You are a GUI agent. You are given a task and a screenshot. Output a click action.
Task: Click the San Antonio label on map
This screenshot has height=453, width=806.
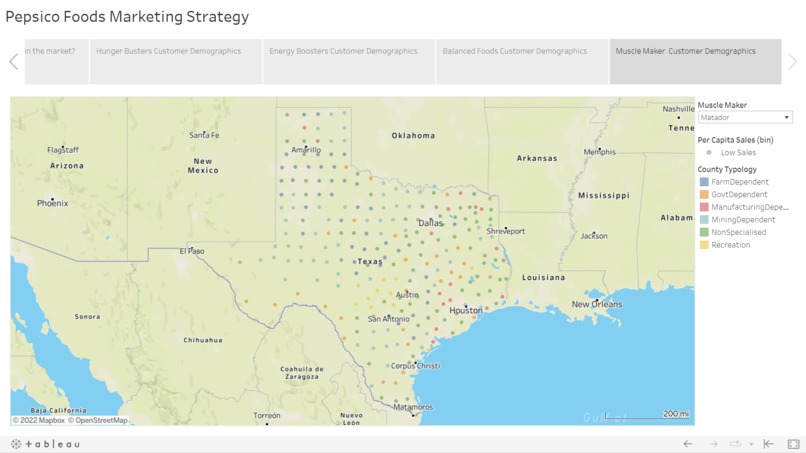(x=389, y=319)
